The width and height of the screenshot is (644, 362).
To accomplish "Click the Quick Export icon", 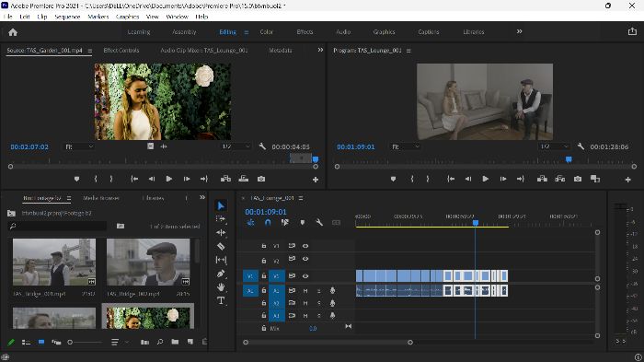I will [632, 31].
